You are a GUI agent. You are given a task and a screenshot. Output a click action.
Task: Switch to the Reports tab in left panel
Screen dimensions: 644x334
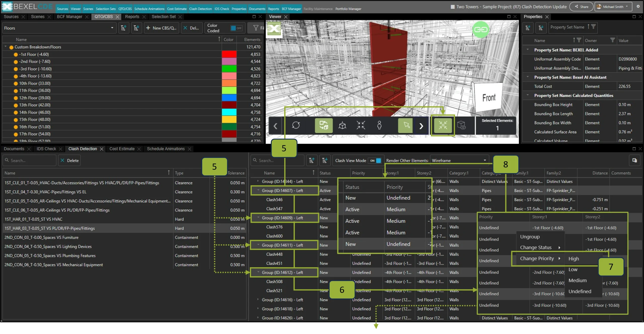tap(132, 17)
